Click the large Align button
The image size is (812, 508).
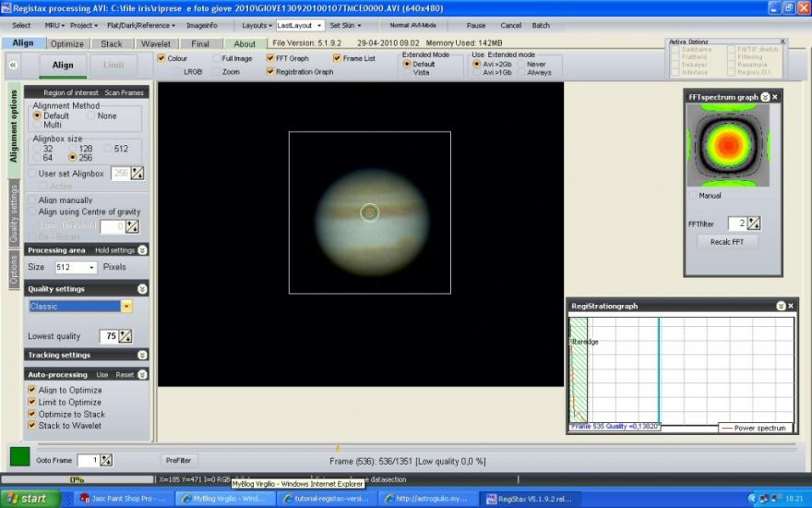coord(63,66)
